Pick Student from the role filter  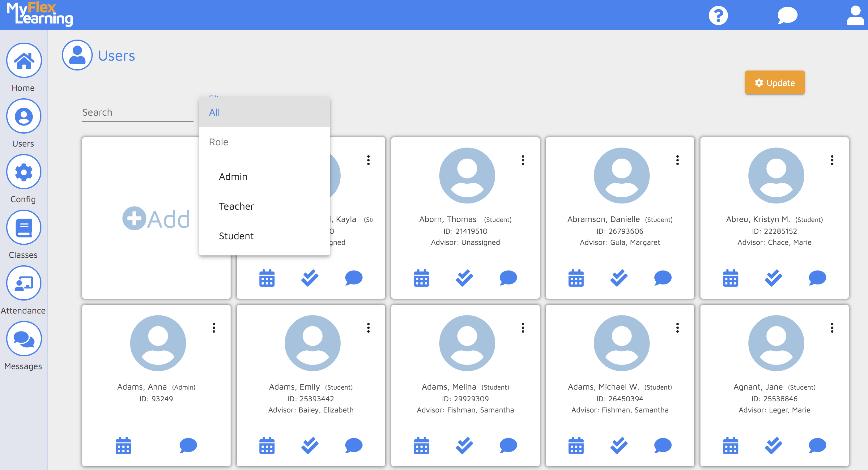pyautogui.click(x=236, y=236)
